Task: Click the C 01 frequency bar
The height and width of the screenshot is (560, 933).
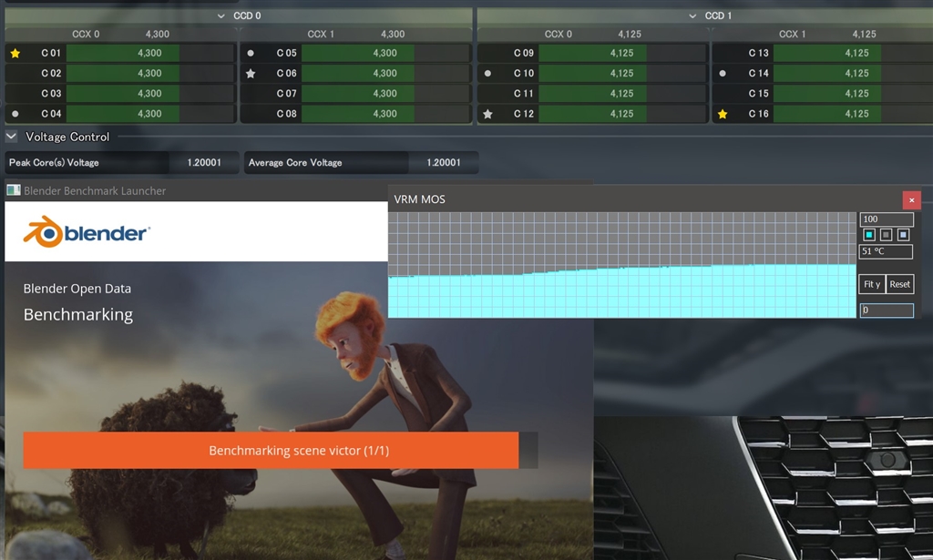Action: (150, 53)
